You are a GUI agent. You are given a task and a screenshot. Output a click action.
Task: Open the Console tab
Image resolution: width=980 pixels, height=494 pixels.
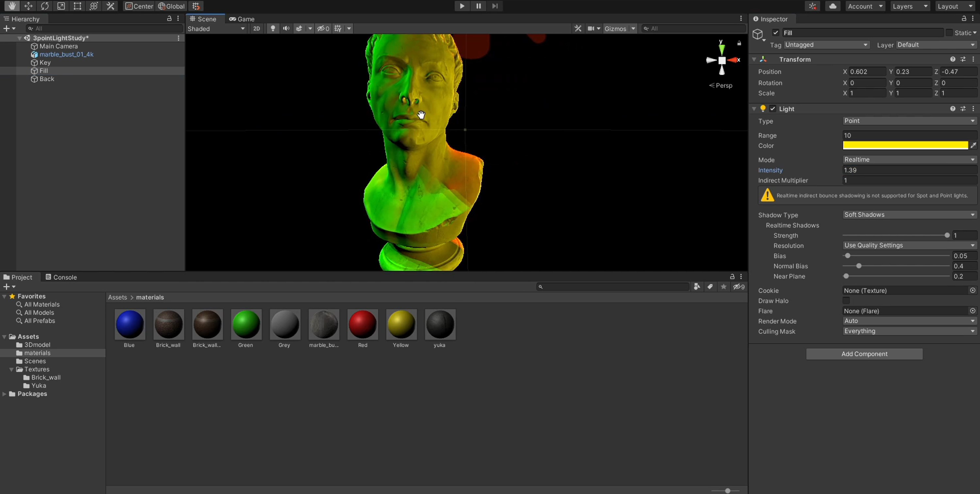(x=61, y=277)
